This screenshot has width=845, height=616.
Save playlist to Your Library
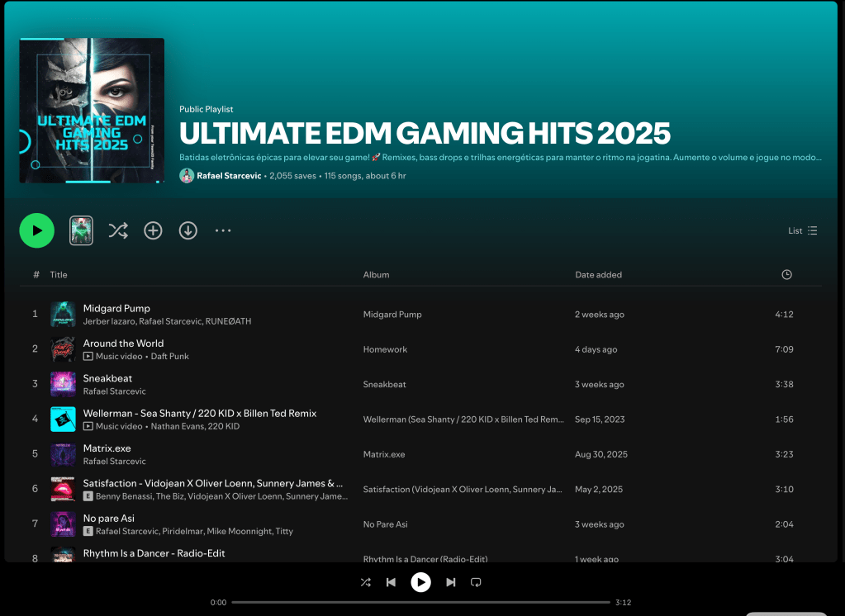tap(153, 230)
